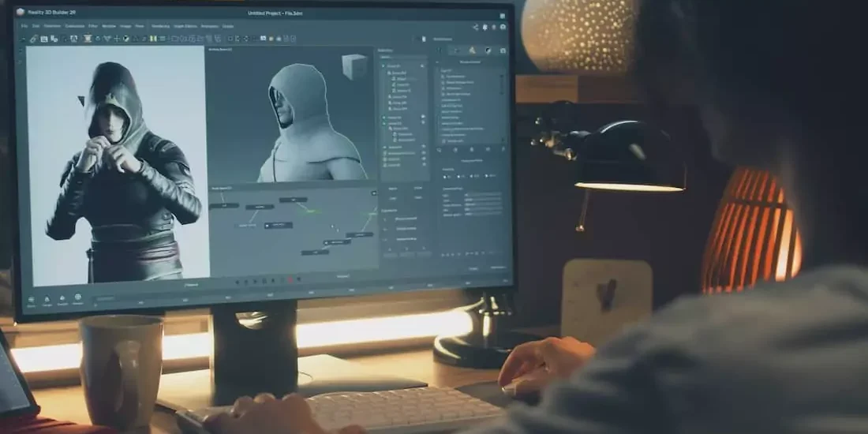Image resolution: width=868 pixels, height=434 pixels.
Task: Select the orange material tab icon in right panel
Action: 473,51
